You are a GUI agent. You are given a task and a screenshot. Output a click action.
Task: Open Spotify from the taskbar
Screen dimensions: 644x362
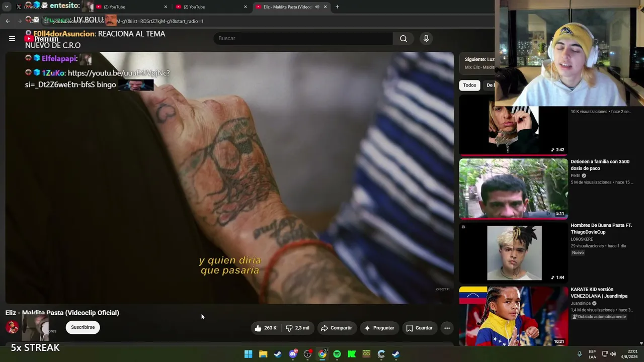click(337, 354)
